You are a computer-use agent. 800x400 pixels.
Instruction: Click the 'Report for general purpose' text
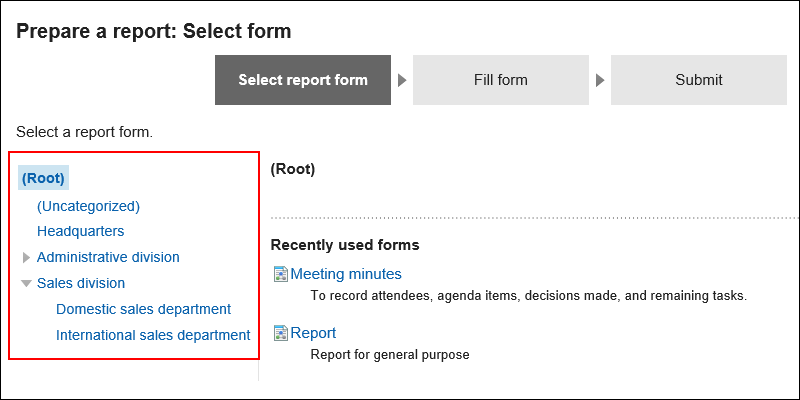390,355
